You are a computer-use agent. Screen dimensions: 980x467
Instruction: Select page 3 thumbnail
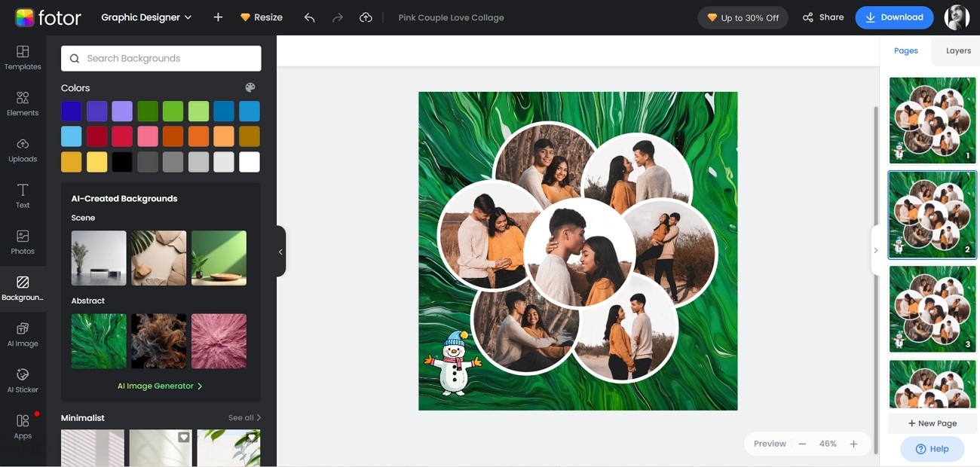pos(932,308)
